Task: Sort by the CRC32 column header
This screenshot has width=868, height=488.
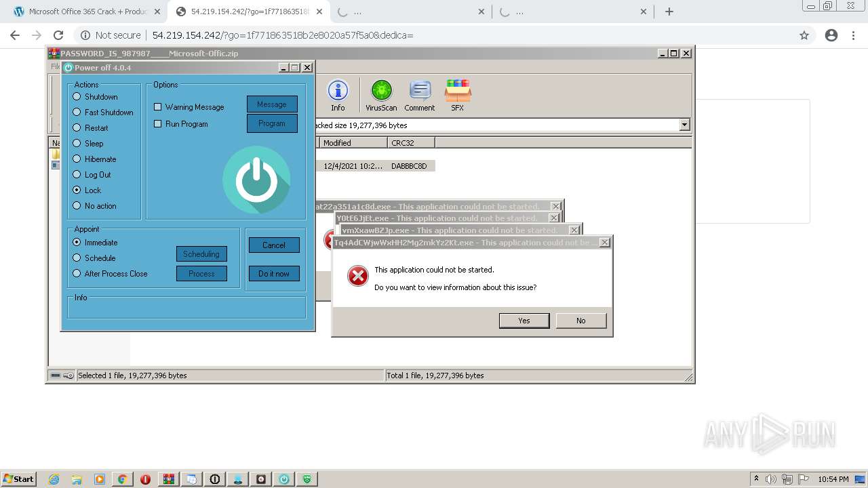Action: click(411, 142)
